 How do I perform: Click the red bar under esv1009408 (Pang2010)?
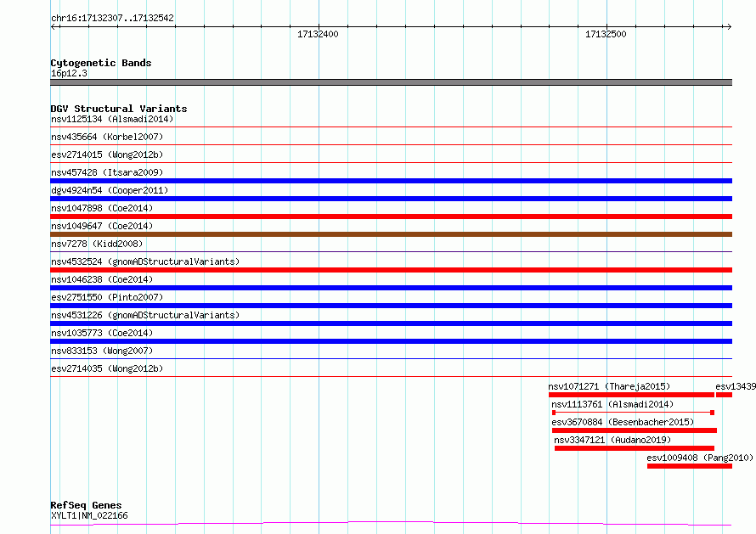click(x=690, y=466)
